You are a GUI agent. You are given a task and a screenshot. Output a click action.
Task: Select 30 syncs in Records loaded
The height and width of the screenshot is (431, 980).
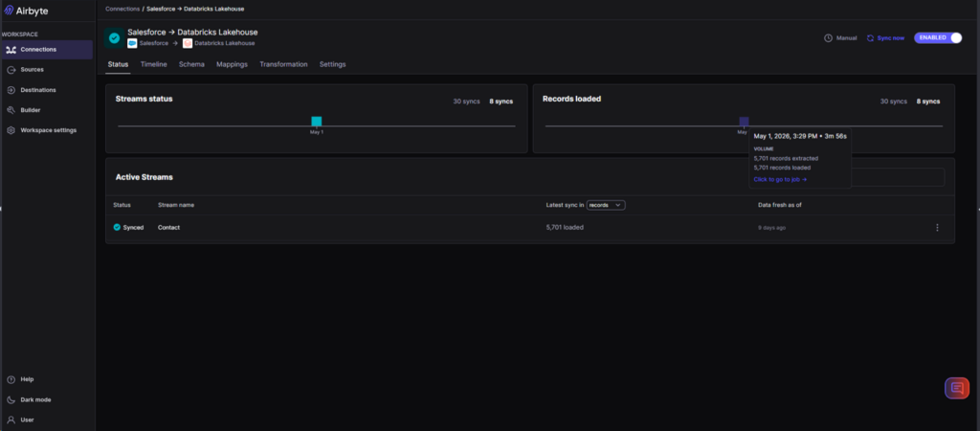pos(893,102)
